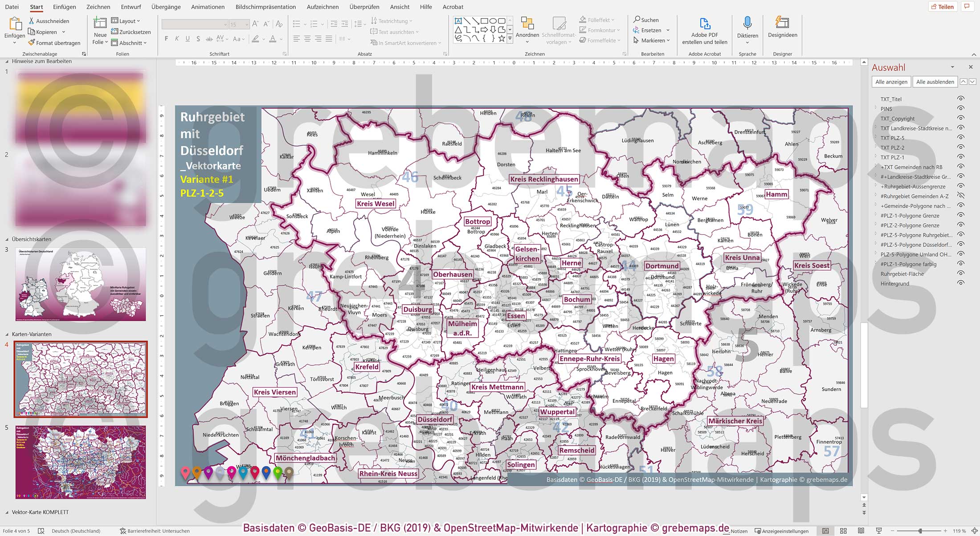Toggle visibility of TXT PLZ-2
980x536 pixels.
(x=961, y=147)
